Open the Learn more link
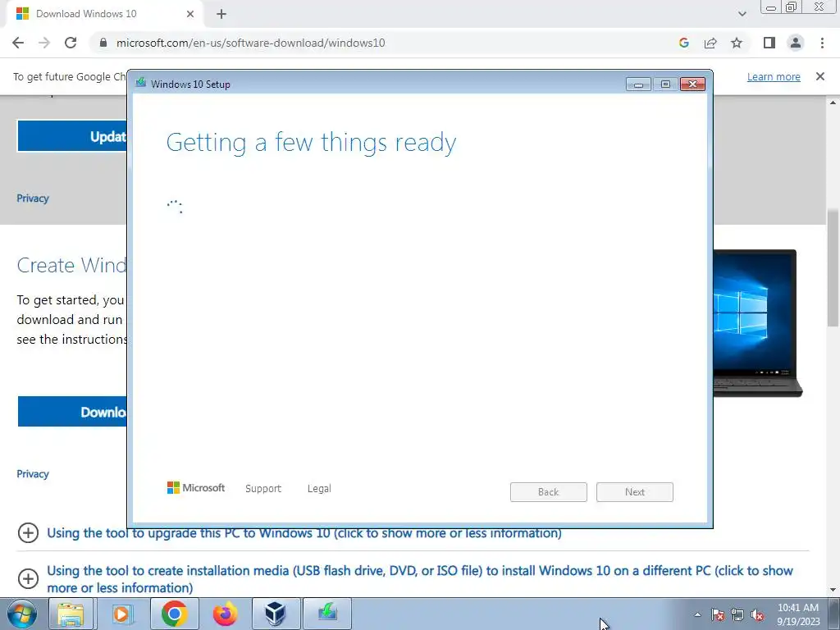This screenshot has height=630, width=840. (x=774, y=76)
